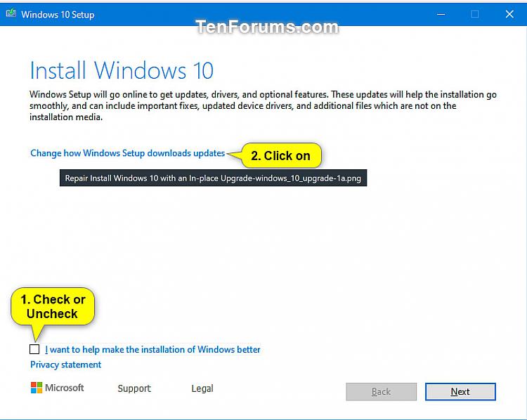Screen dimensions: 527x420
Task: Close the Windows 10 Setup window
Action: click(x=509, y=14)
